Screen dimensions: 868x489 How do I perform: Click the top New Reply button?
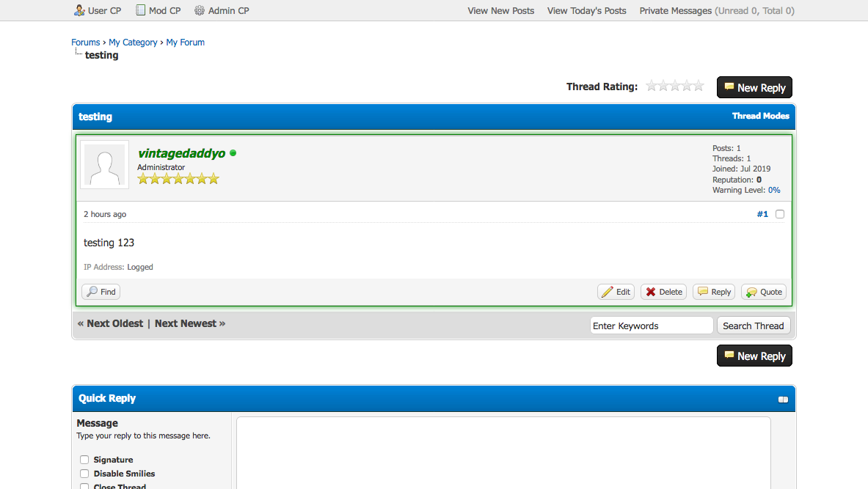pos(754,88)
